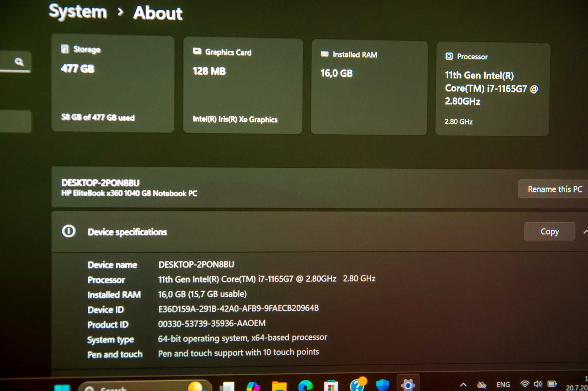
Task: Click the weather widget on search bar
Action: pyautogui.click(x=195, y=386)
